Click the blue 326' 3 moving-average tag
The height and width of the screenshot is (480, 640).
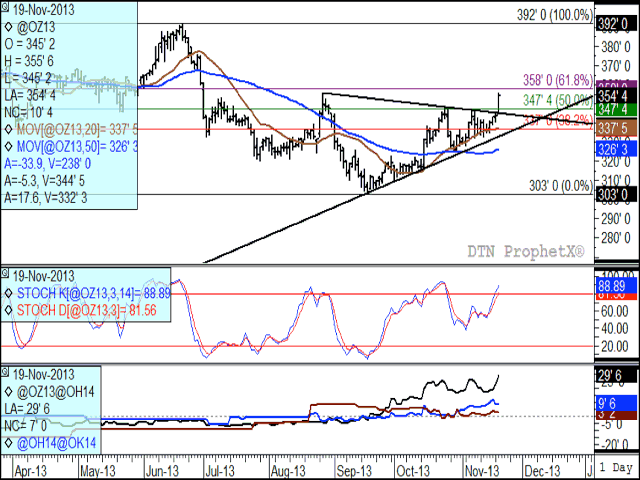click(x=616, y=149)
